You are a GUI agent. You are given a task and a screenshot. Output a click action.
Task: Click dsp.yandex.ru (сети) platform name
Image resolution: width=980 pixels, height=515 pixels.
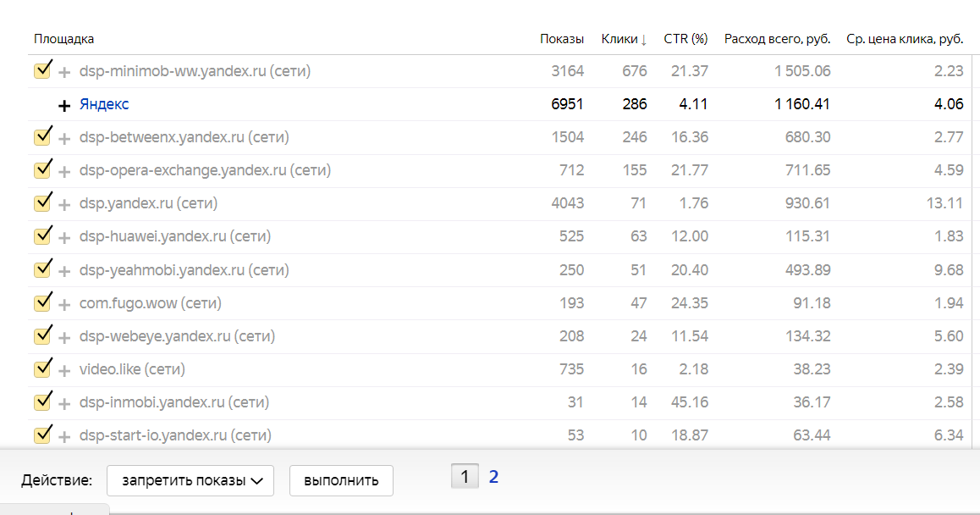point(148,203)
